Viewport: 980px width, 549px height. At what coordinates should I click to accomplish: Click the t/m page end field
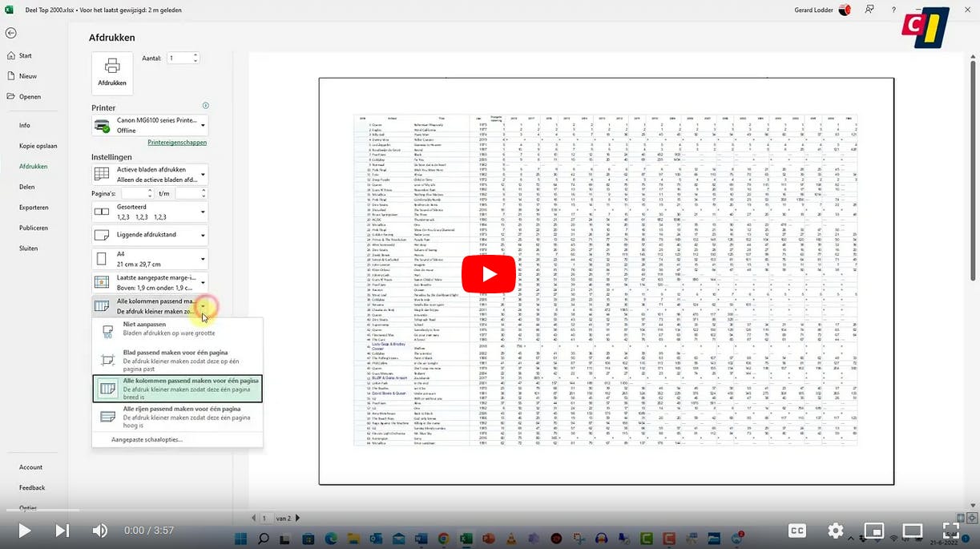coord(188,193)
